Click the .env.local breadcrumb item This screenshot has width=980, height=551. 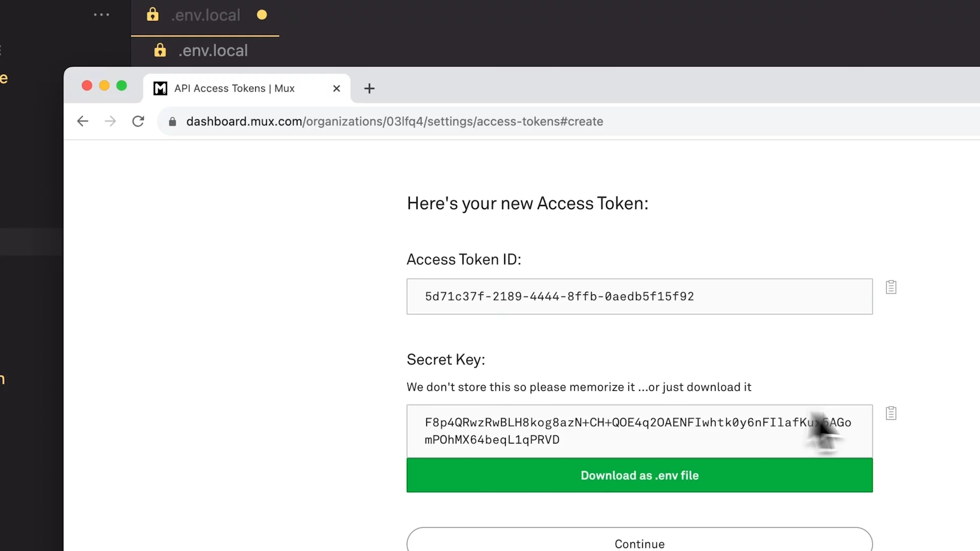tap(212, 51)
